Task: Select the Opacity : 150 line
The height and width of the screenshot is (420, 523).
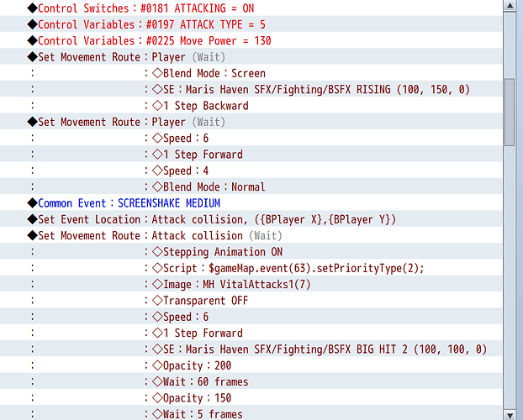Action: (251, 397)
